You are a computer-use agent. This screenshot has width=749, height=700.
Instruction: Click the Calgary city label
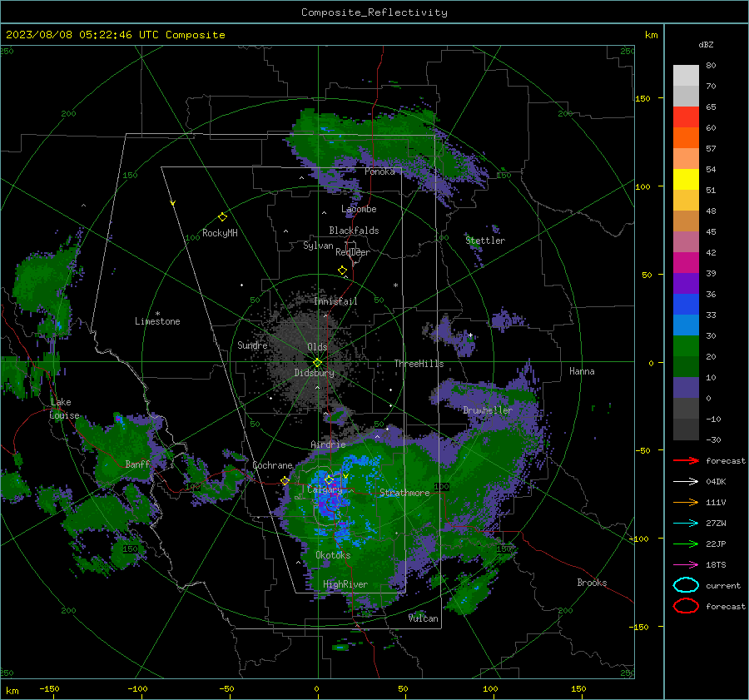(x=325, y=489)
